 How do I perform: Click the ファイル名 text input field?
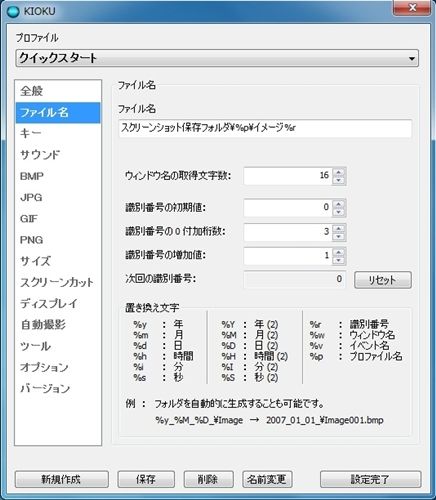pyautogui.click(x=265, y=128)
